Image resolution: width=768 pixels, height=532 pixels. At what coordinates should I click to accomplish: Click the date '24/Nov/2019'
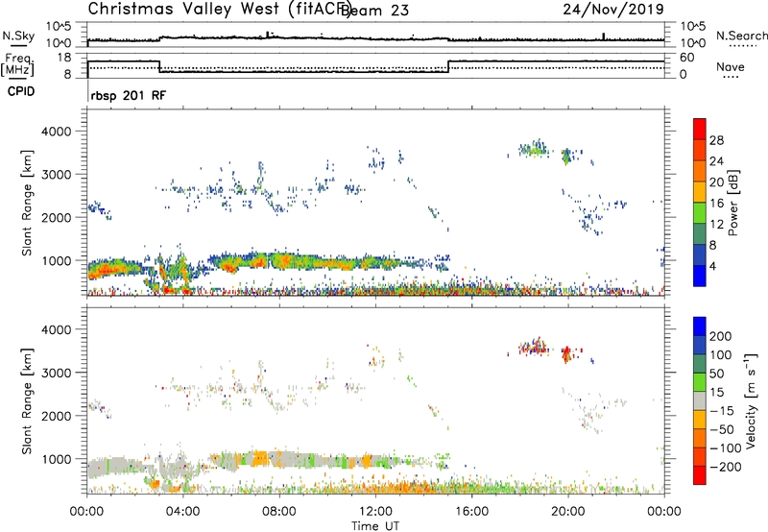613,10
